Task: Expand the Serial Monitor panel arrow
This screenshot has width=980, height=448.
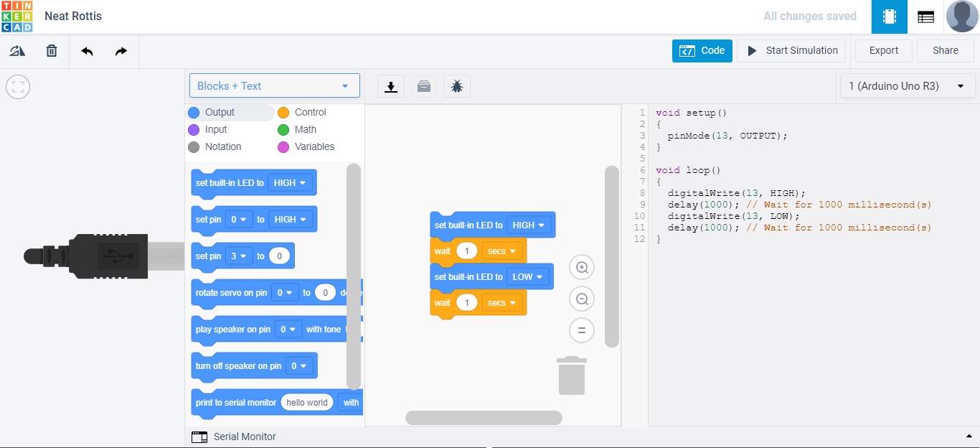Action: click(969, 437)
